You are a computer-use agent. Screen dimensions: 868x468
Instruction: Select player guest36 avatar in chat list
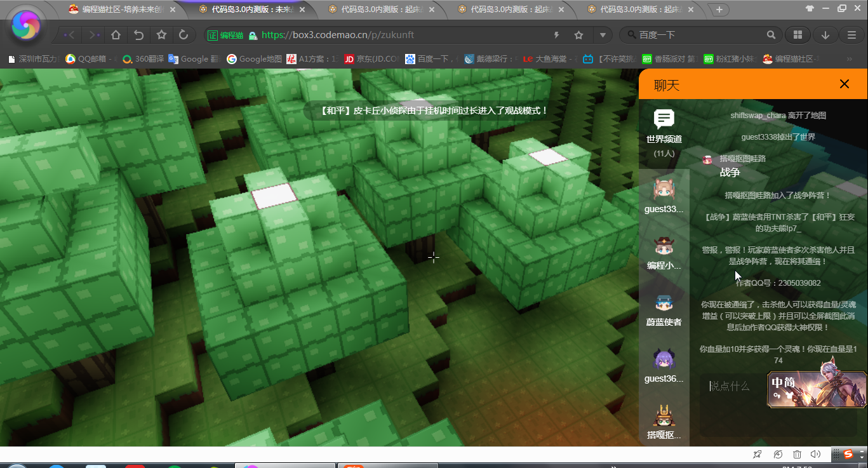[x=664, y=359]
